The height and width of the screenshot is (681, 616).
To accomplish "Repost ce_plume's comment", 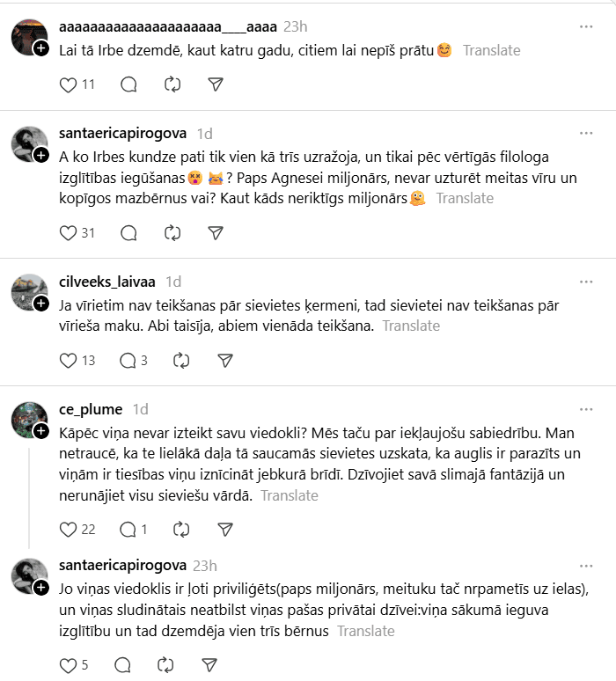I will [x=181, y=530].
